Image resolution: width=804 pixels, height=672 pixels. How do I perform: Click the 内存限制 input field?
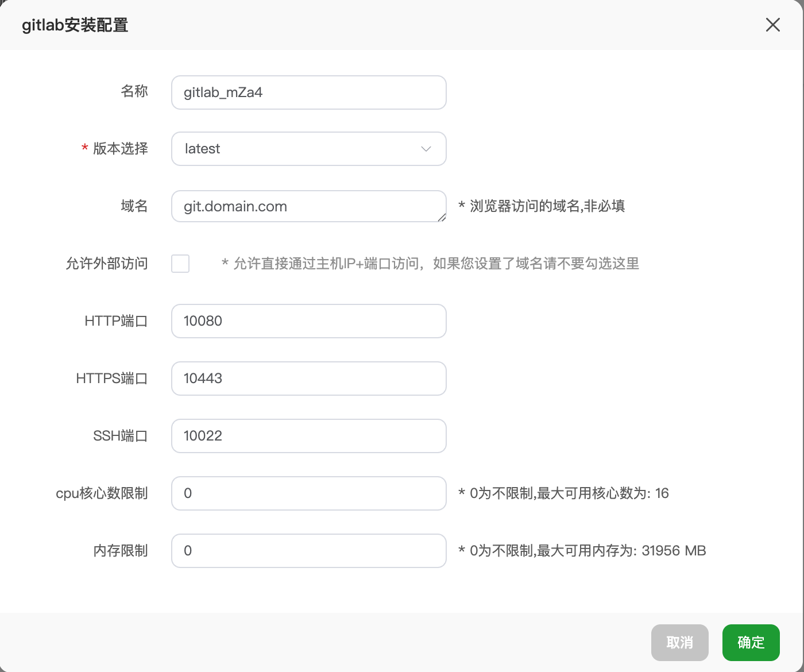[x=308, y=551]
